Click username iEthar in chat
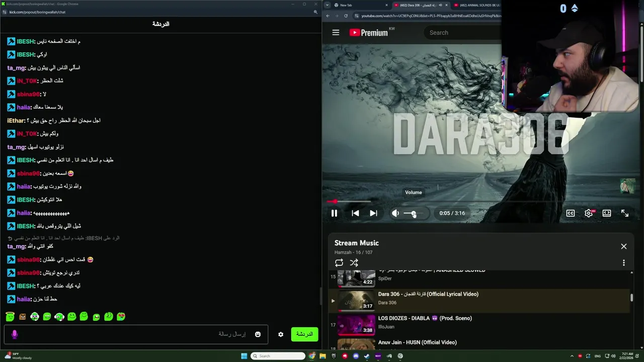This screenshot has height=362, width=644. click(16, 121)
